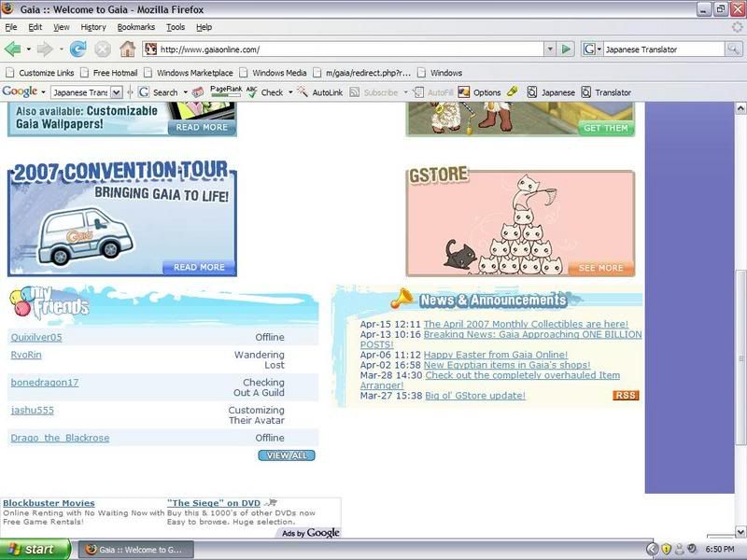This screenshot has width=747, height=560.
Task: Click SEE MORE on the GStore banner
Action: 600,268
